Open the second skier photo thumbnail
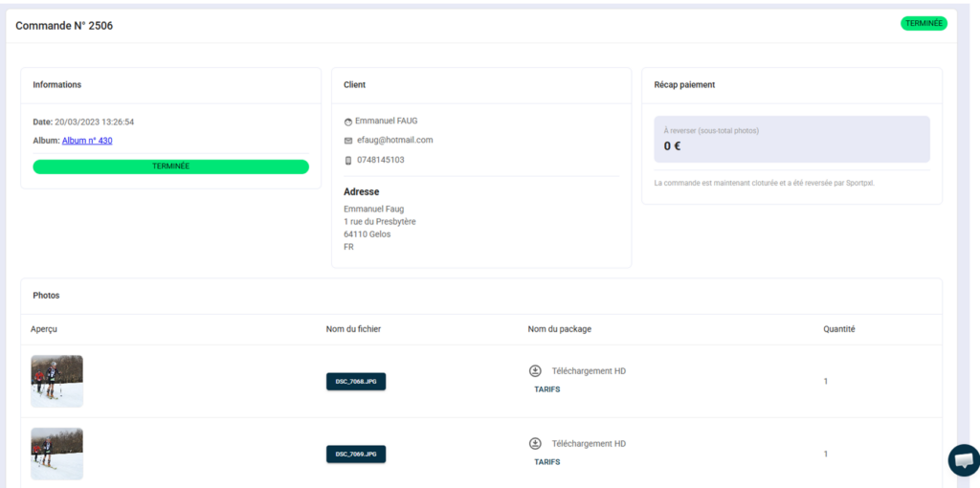980x488 pixels. pyautogui.click(x=56, y=454)
